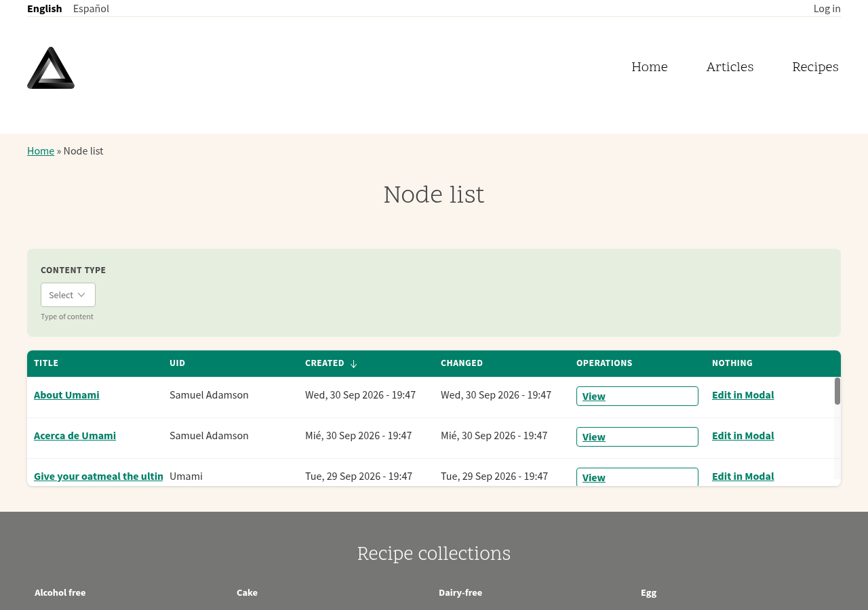This screenshot has height=610, width=868.
Task: Click View button for Acerca de Umami
Action: pyautogui.click(x=637, y=437)
